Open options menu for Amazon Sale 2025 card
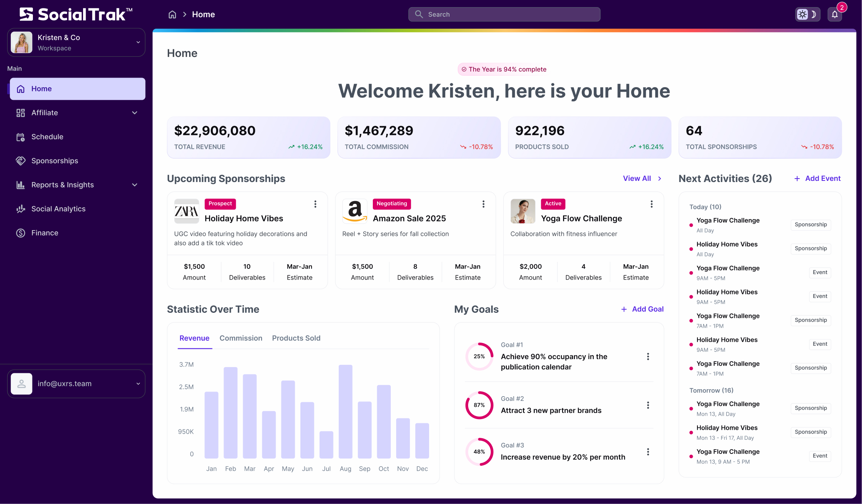This screenshot has height=504, width=862. click(483, 204)
